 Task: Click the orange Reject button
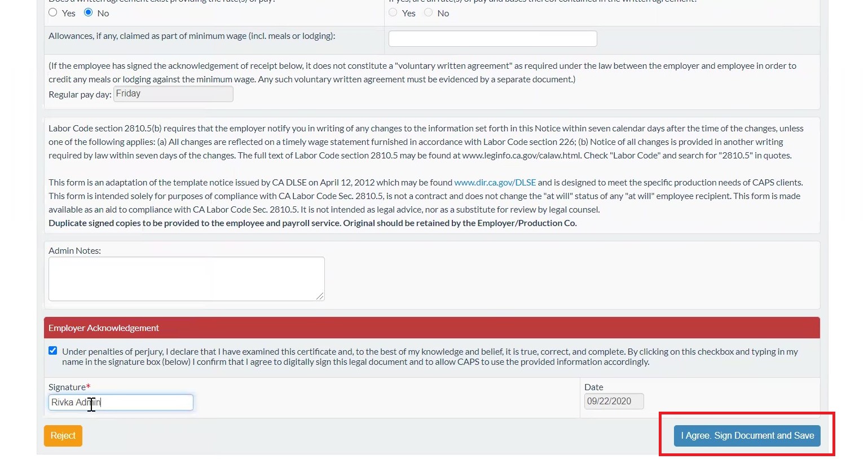(63, 436)
